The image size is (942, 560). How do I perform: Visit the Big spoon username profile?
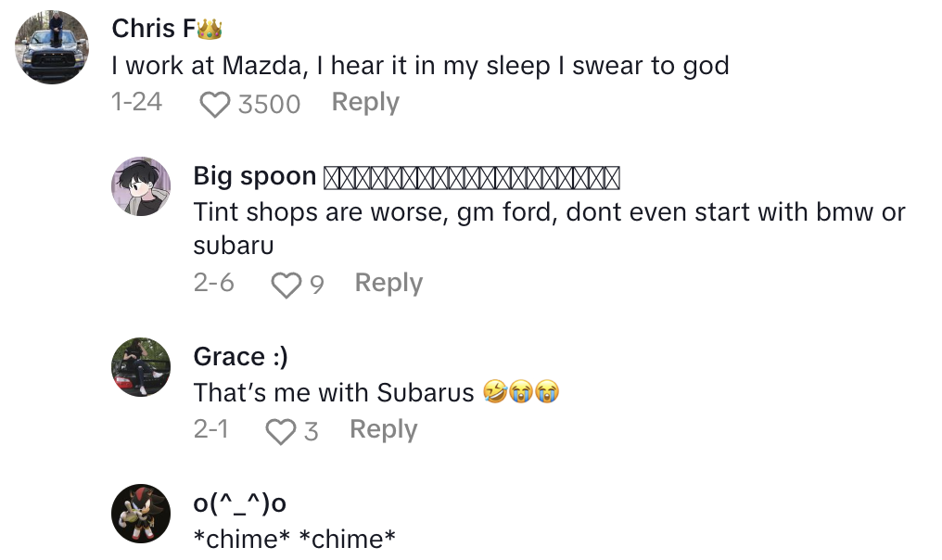255,176
